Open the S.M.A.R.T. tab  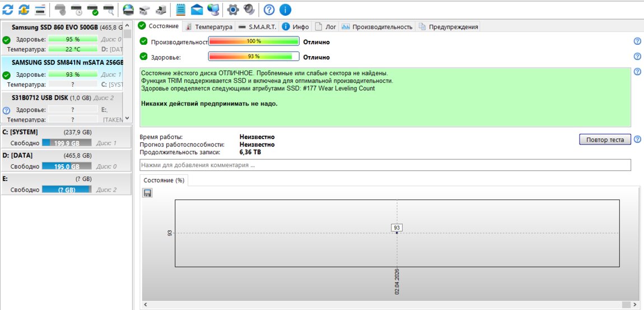click(257, 26)
